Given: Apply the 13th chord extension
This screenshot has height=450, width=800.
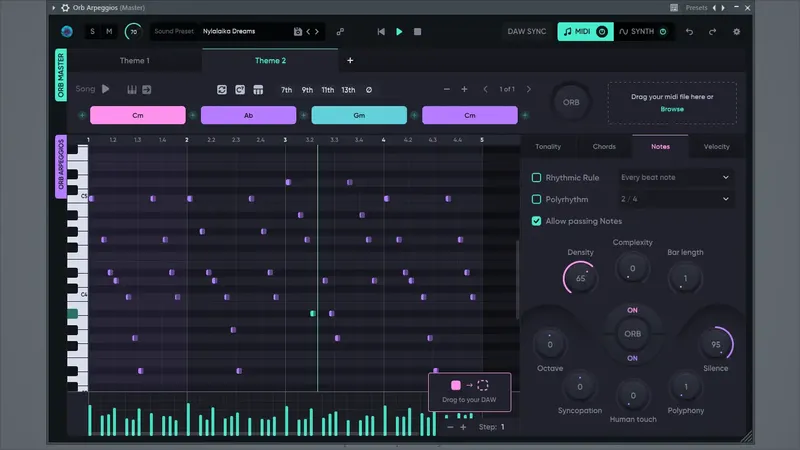Looking at the screenshot, I should coord(348,90).
